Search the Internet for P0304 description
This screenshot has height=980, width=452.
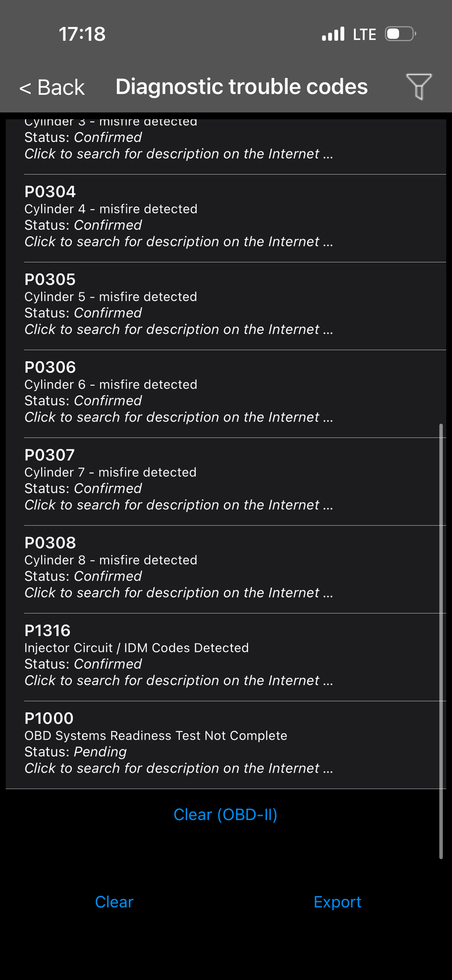[179, 242]
